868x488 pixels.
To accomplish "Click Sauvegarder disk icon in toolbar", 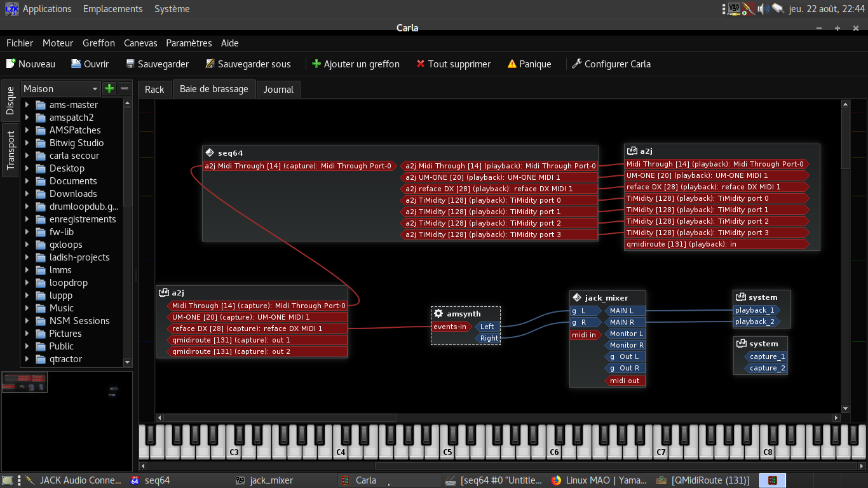I will pos(130,64).
